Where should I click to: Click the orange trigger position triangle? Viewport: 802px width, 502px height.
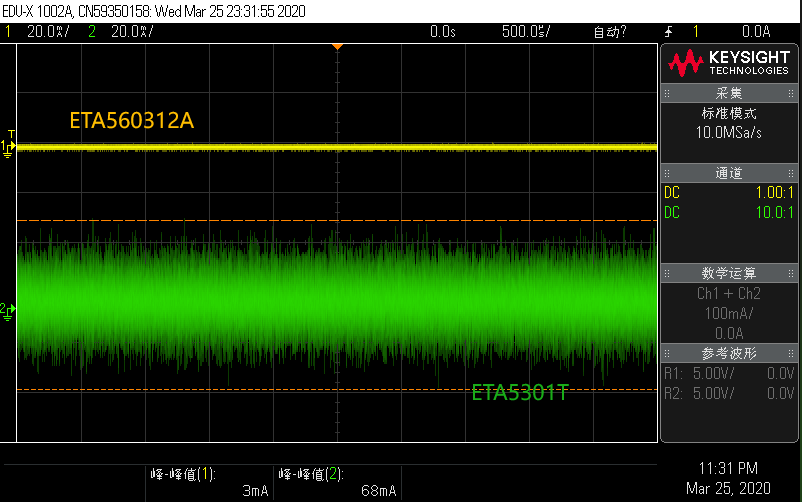pos(337,46)
